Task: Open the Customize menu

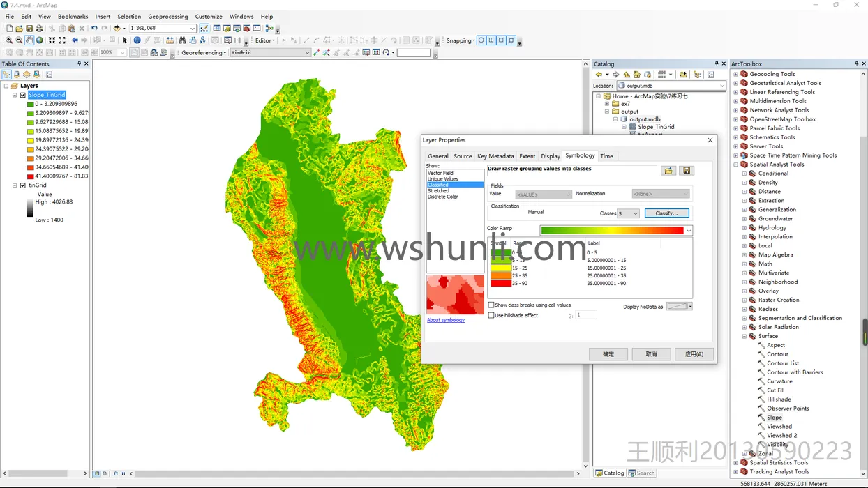Action: pyautogui.click(x=209, y=16)
